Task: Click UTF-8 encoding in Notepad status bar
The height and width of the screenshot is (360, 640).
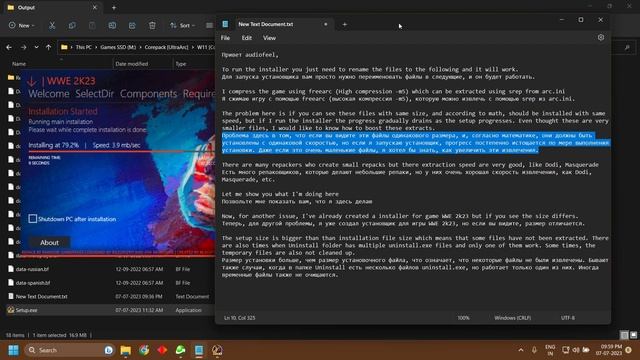Action: pyautogui.click(x=568, y=318)
